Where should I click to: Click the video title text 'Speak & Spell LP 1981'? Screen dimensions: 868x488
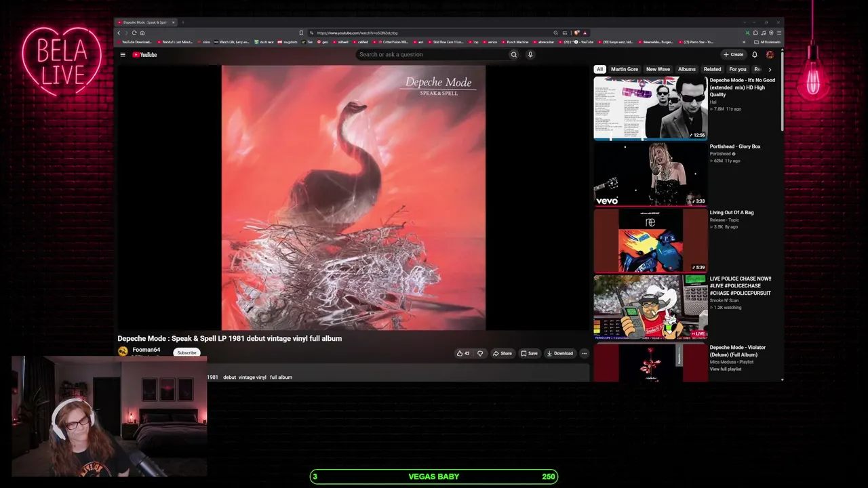point(209,338)
